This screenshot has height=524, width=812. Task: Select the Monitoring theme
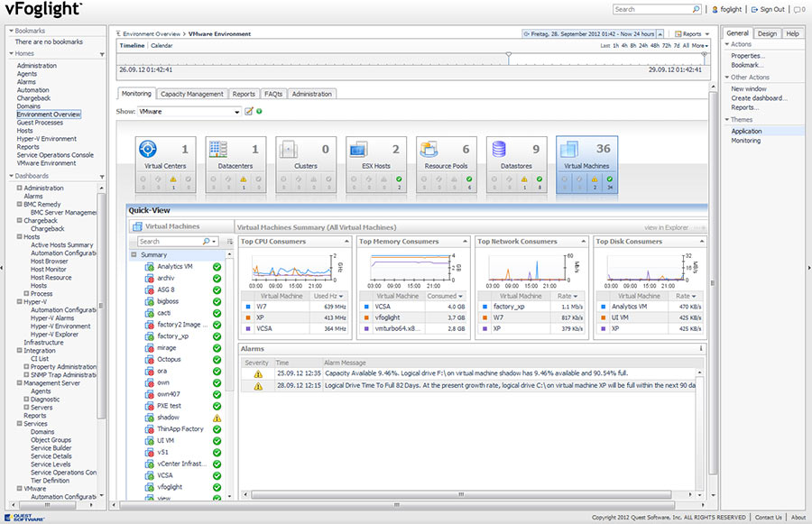(746, 141)
